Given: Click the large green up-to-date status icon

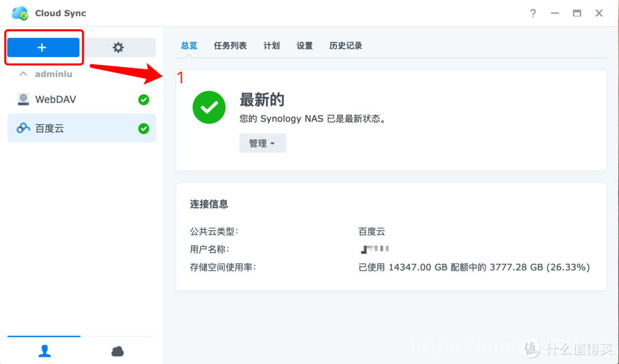Looking at the screenshot, I should click(209, 107).
